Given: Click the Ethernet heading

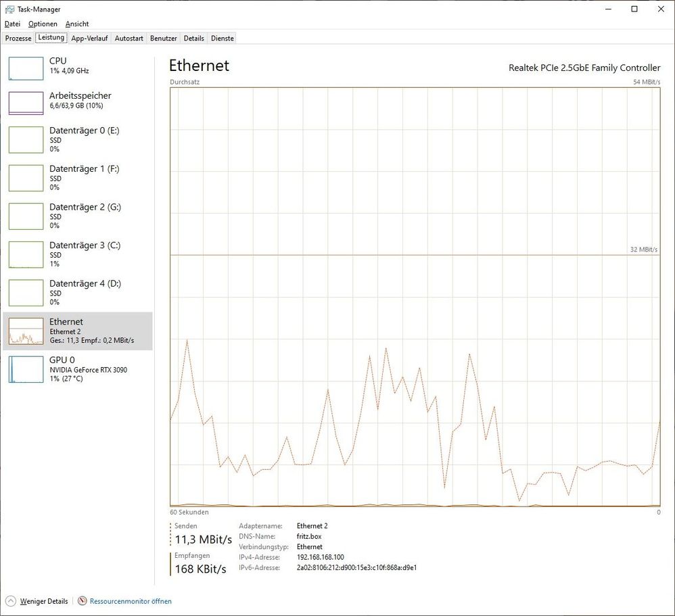Looking at the screenshot, I should (x=199, y=66).
